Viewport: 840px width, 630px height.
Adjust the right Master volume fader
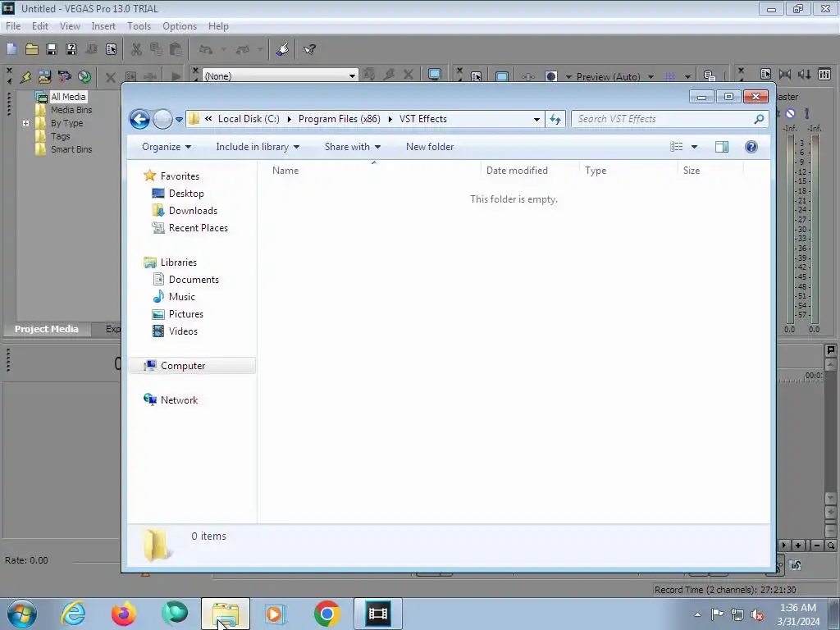pyautogui.click(x=815, y=228)
